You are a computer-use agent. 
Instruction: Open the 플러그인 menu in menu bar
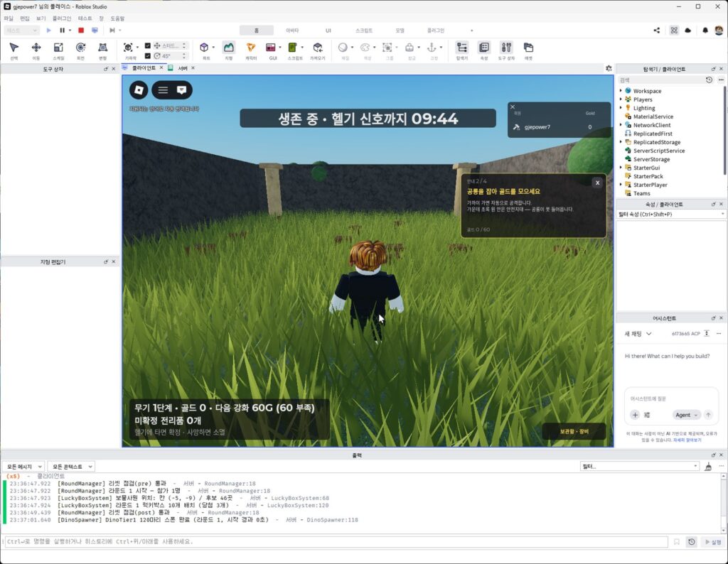click(62, 18)
